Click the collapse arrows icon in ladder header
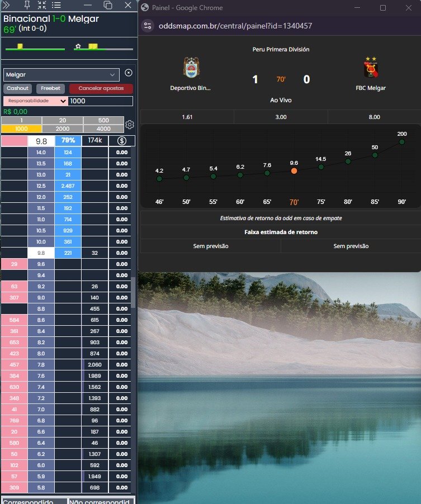 tap(42, 5)
